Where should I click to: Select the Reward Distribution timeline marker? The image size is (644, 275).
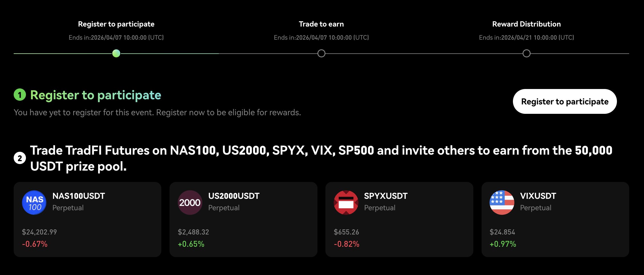[x=526, y=53]
